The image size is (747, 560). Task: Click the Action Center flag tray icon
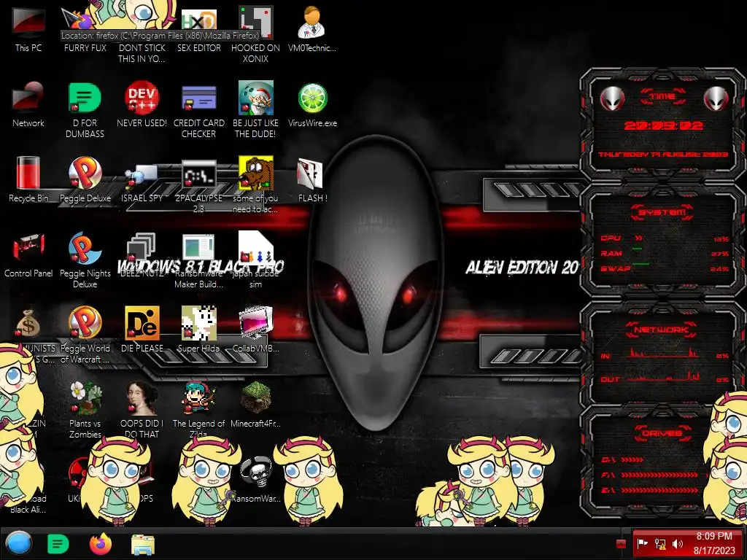642,543
